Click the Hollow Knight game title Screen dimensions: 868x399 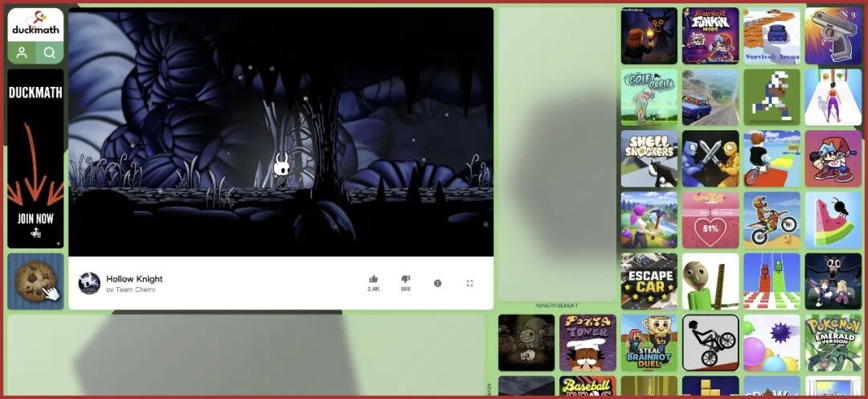pos(134,279)
